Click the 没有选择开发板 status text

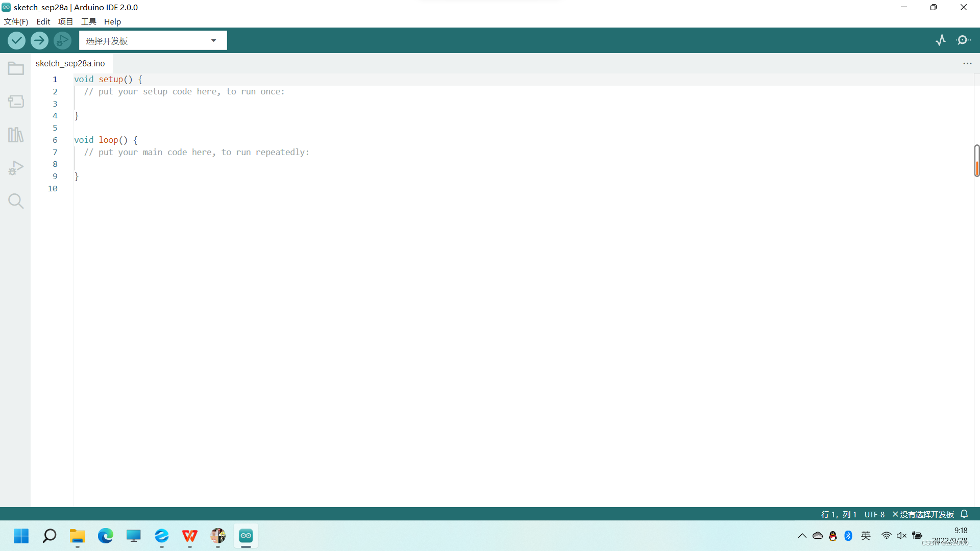click(926, 514)
